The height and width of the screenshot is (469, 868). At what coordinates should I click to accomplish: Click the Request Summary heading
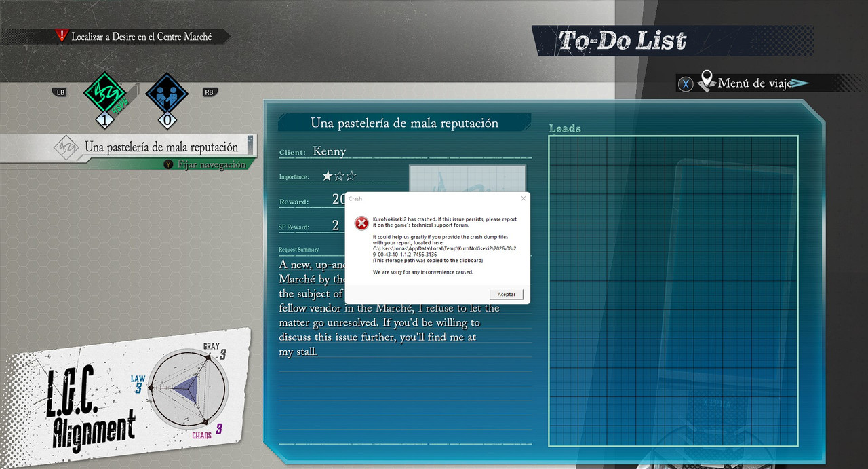(x=299, y=250)
